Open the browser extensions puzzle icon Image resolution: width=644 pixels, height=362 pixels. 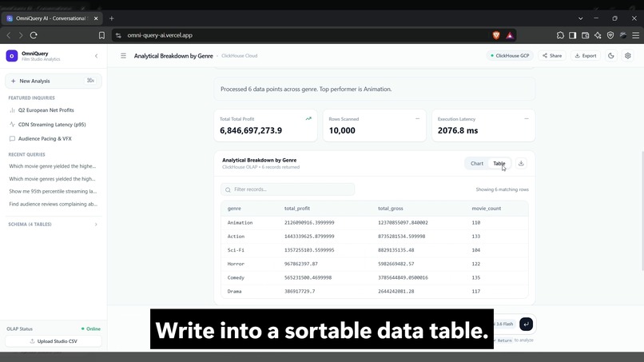click(x=560, y=35)
